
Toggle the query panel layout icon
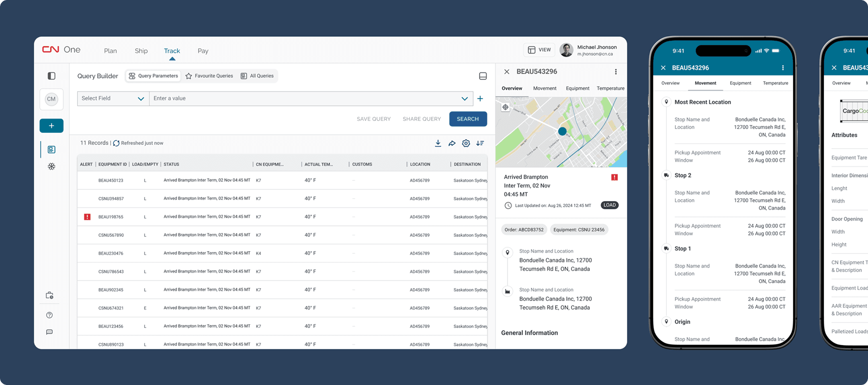(483, 76)
